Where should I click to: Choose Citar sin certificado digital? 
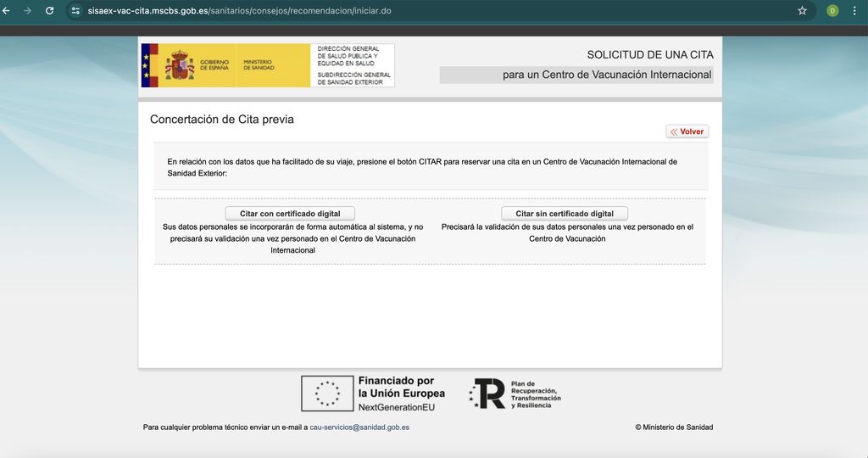(565, 213)
